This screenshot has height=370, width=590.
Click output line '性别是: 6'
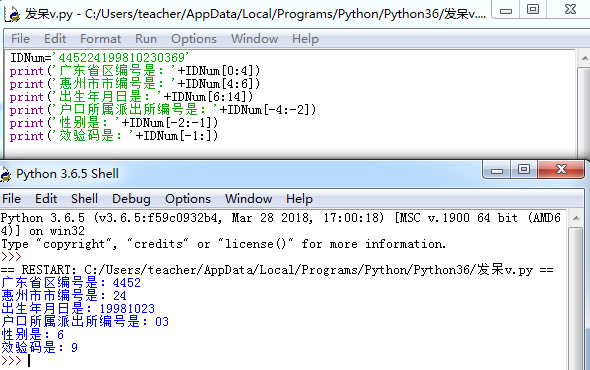[32, 335]
